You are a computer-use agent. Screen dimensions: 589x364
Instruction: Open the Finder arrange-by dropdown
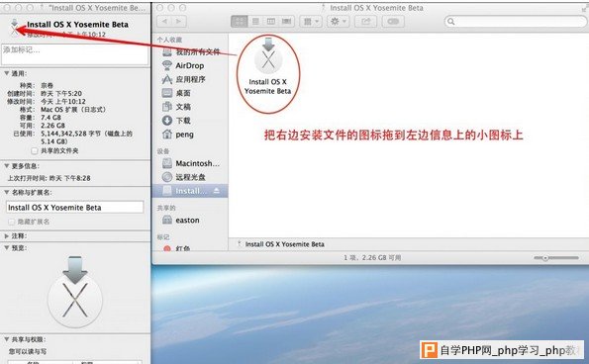click(x=311, y=22)
